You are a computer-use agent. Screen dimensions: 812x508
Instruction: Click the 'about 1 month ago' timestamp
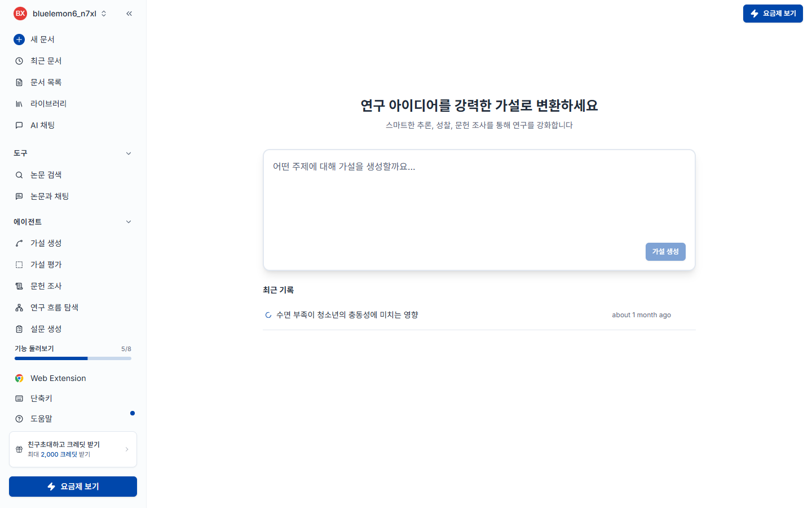(x=642, y=315)
